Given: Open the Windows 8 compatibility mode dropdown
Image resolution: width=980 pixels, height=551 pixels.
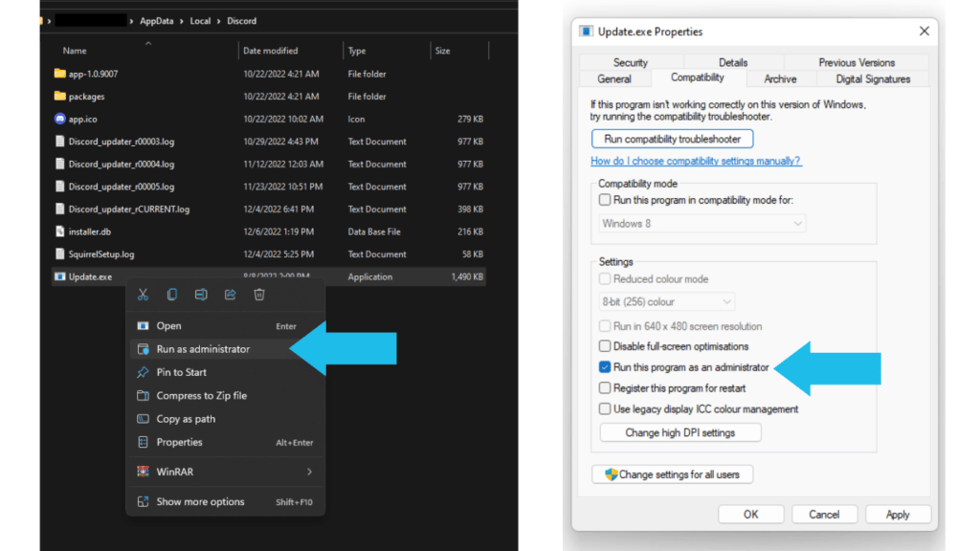Looking at the screenshot, I should [x=702, y=224].
